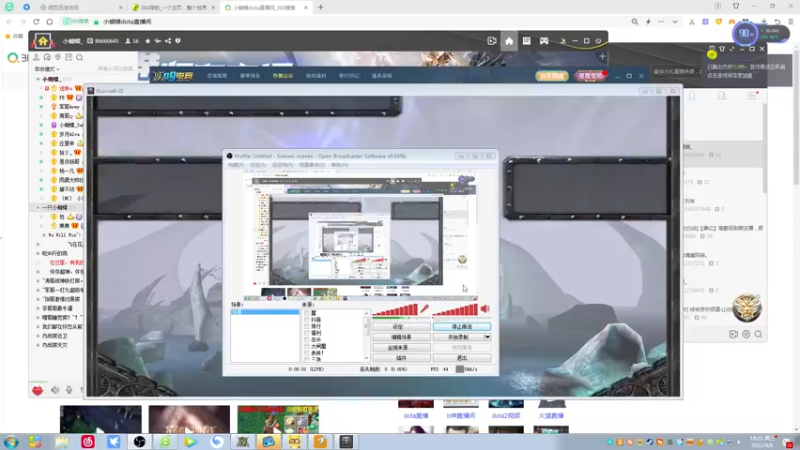This screenshot has width=800, height=450.
Task: Click the notes icon in YY sidebar toolbar
Action: pos(68,57)
